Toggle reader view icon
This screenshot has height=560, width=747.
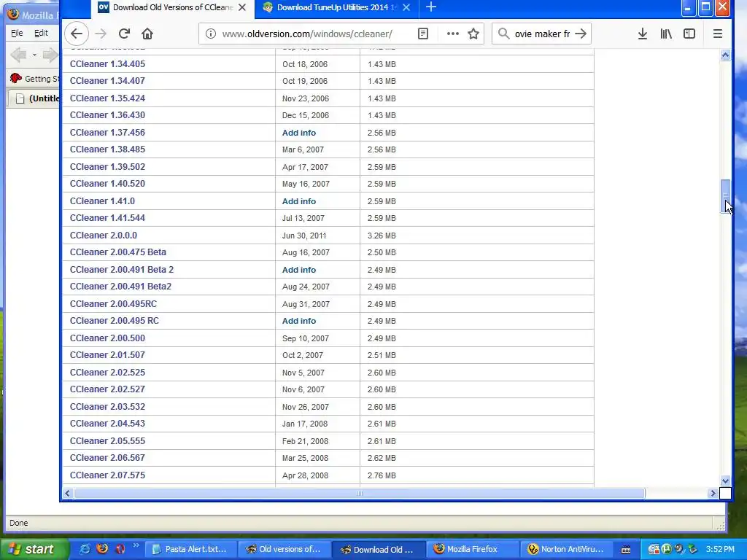tap(423, 34)
